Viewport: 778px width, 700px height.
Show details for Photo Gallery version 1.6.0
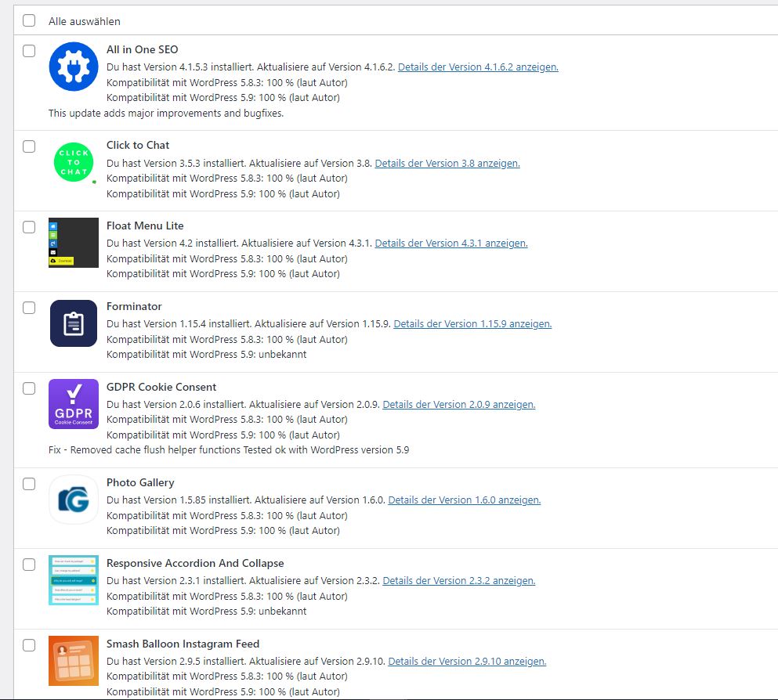tap(464, 500)
